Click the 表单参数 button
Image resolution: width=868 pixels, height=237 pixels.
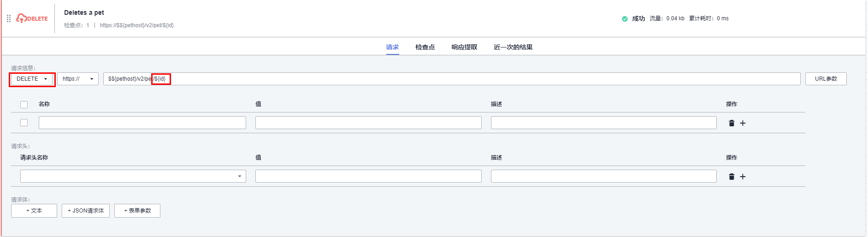coord(137,211)
